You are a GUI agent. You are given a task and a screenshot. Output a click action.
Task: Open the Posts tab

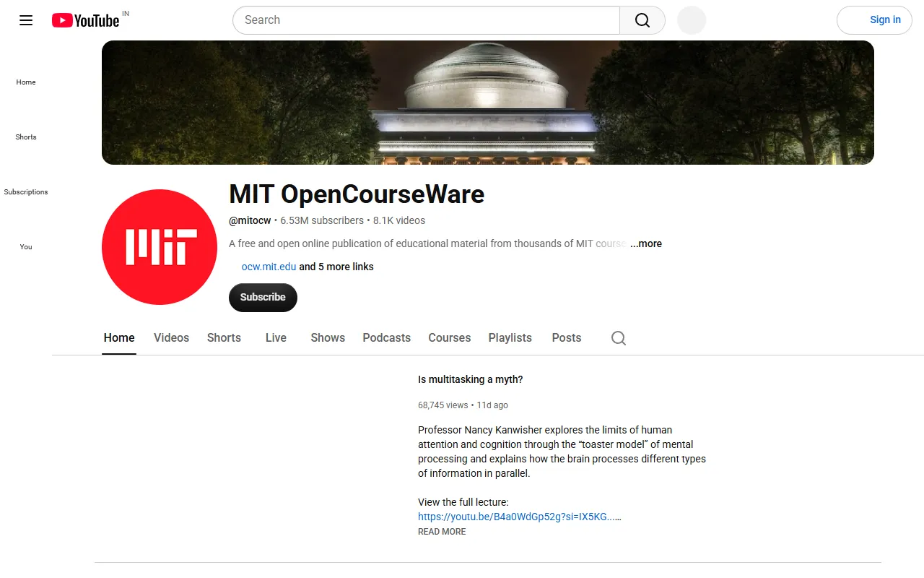[x=566, y=337]
